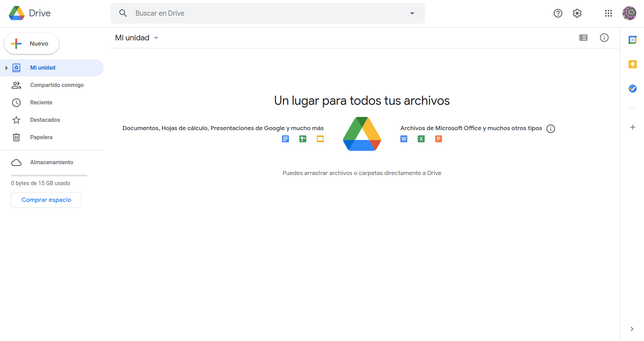Open the Reciente section
Screen dimensions: 644x341
(x=52, y=103)
